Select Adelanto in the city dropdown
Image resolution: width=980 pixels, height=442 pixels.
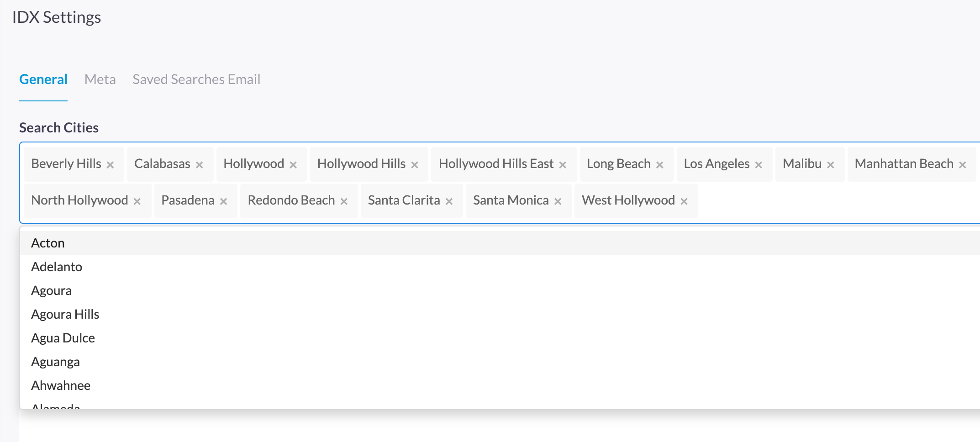click(57, 267)
